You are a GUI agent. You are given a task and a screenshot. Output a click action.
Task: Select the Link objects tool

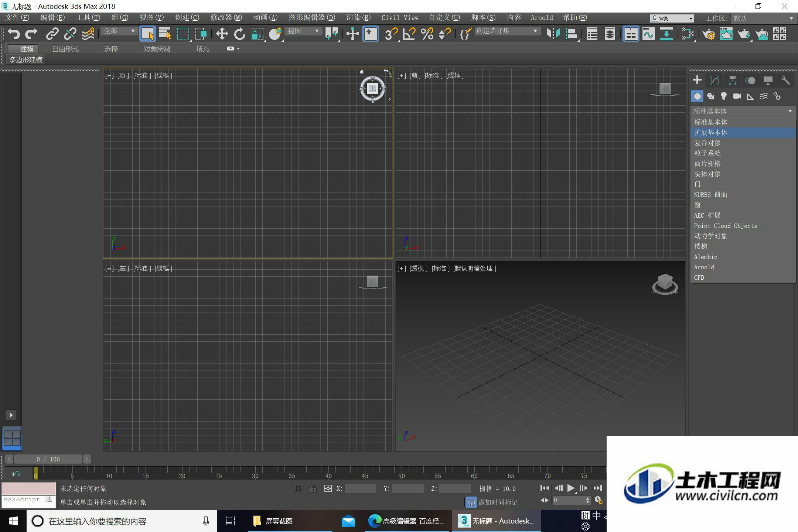click(52, 34)
